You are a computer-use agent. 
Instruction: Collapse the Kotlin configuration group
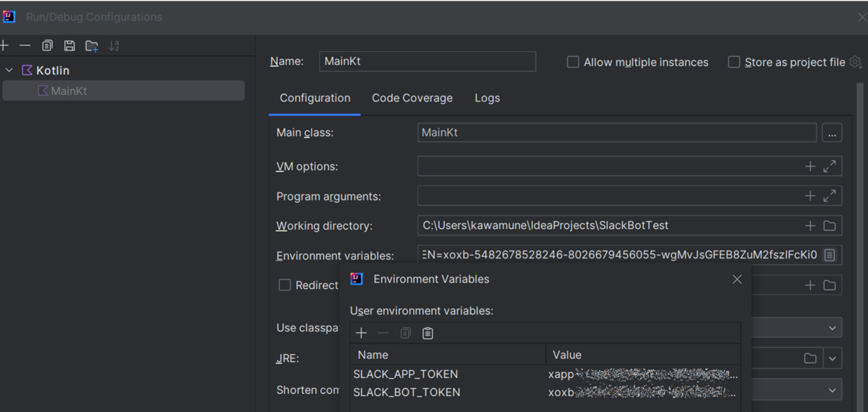(9, 70)
